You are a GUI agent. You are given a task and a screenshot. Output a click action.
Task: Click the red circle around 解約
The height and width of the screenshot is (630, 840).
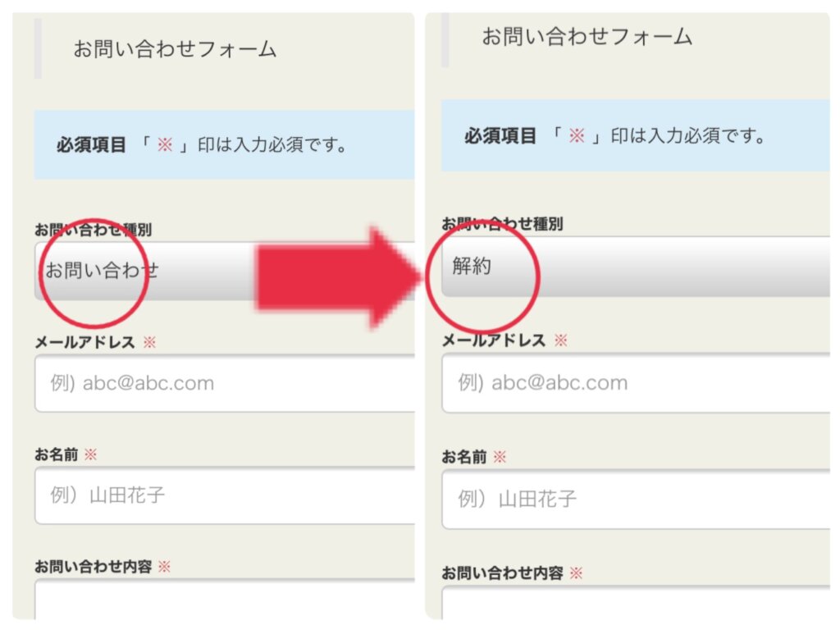482,276
